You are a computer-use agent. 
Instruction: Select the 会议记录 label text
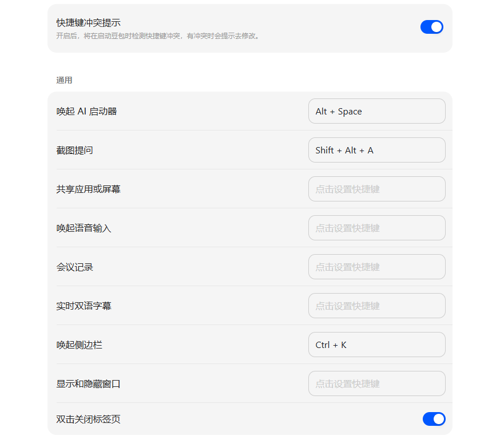point(74,267)
